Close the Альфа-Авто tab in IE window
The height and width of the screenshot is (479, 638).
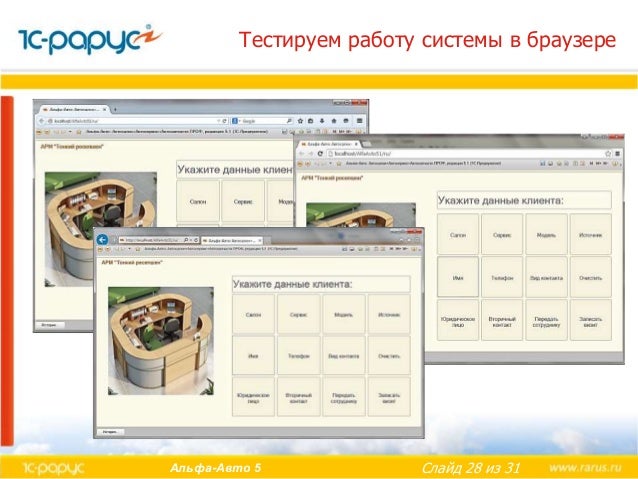pos(260,241)
